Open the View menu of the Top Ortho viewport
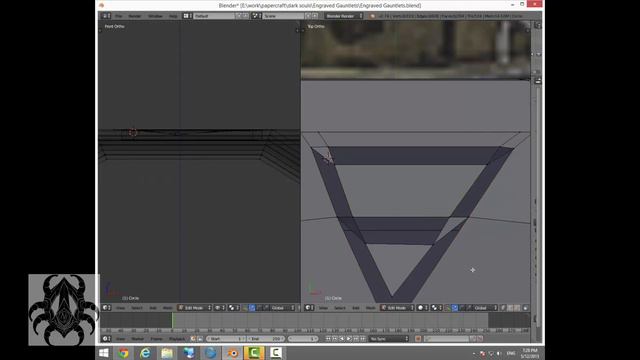Screen dimensions: 640x360 (323, 308)
